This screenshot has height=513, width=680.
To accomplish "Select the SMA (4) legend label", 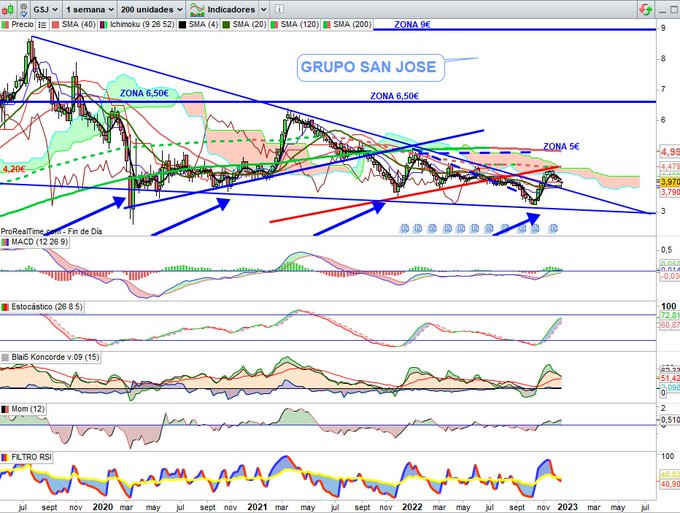I will (x=203, y=25).
